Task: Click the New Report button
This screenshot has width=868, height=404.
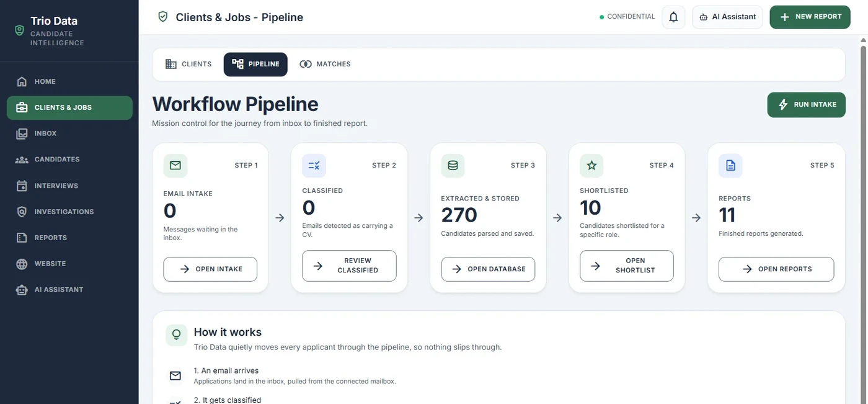Action: 810,17
